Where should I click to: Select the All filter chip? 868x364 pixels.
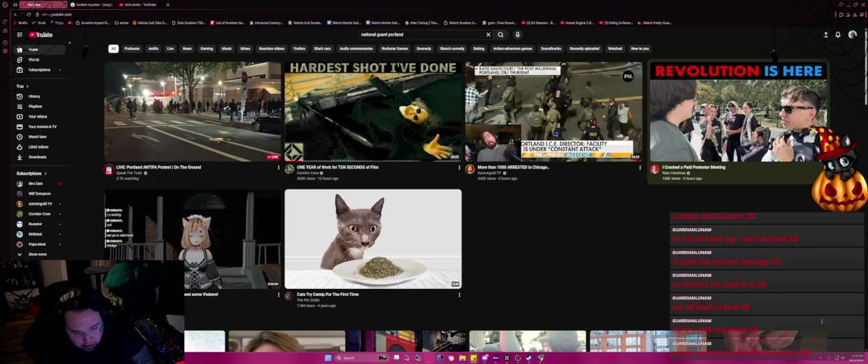point(113,49)
